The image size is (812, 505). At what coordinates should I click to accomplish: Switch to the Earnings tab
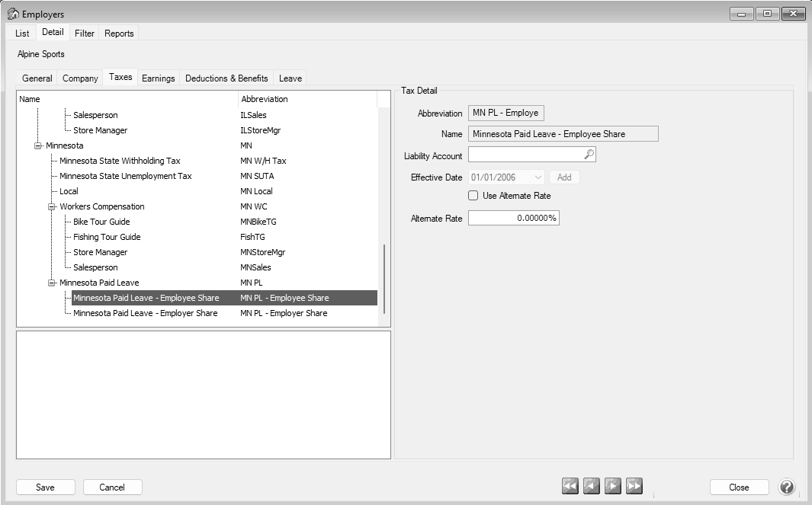click(158, 78)
